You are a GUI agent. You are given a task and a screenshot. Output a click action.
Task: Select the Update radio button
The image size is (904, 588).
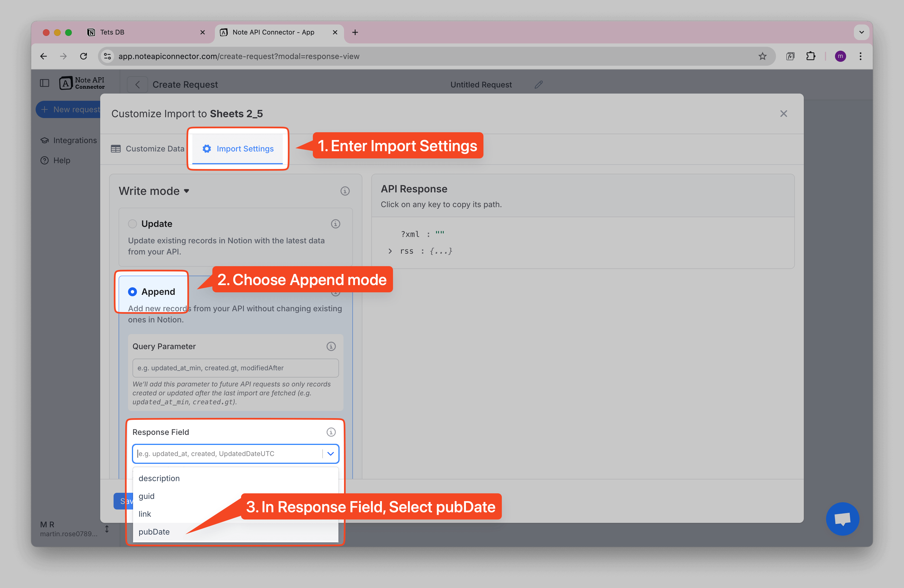[x=132, y=224]
